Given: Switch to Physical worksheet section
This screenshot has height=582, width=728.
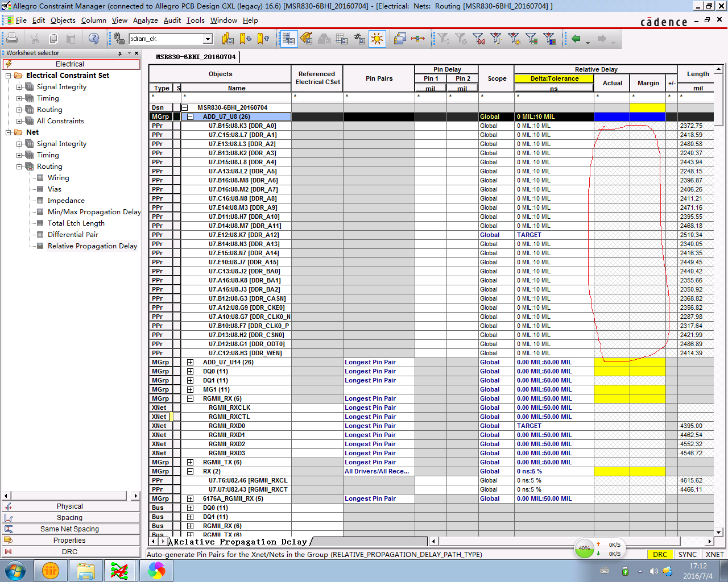Looking at the screenshot, I should point(69,506).
